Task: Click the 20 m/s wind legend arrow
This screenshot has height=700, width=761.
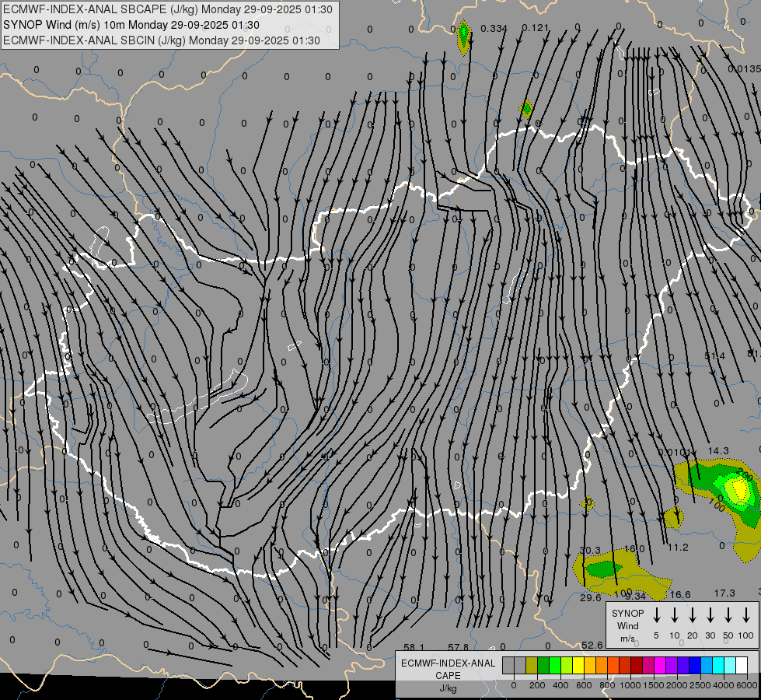Action: coord(693,615)
